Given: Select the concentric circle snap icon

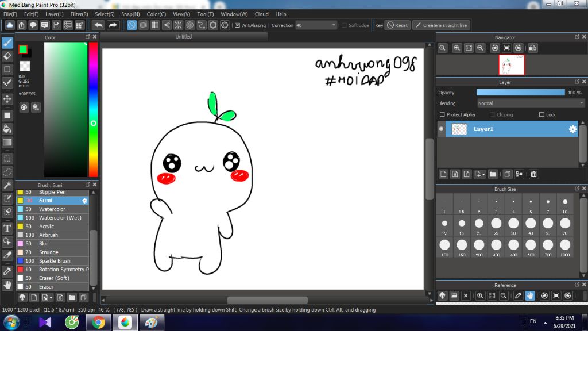Looking at the screenshot, I should [x=189, y=25].
